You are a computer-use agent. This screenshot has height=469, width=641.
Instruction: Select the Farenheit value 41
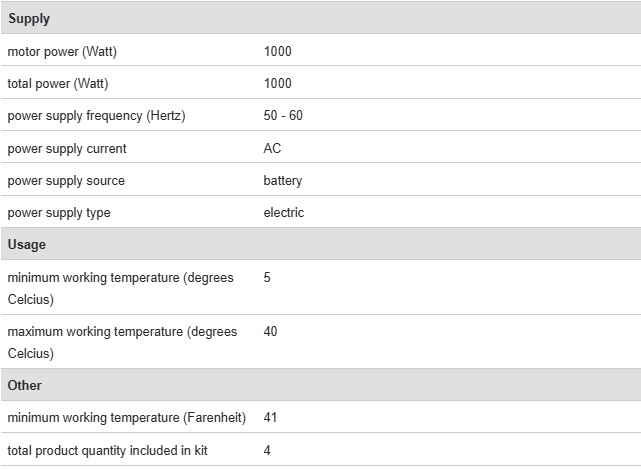click(270, 417)
